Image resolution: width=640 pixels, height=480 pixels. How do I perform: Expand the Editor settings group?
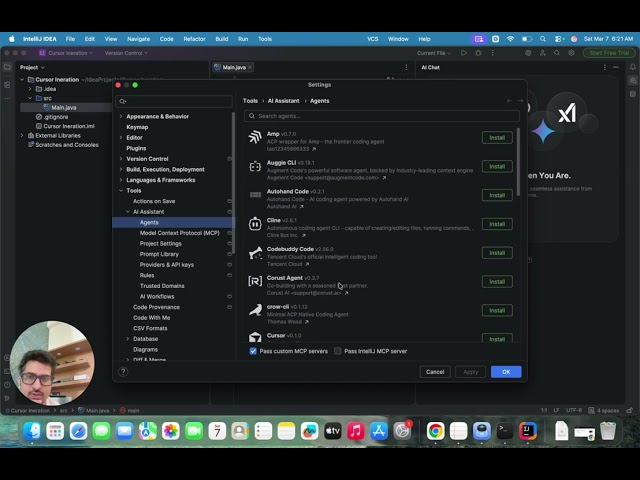(121, 138)
